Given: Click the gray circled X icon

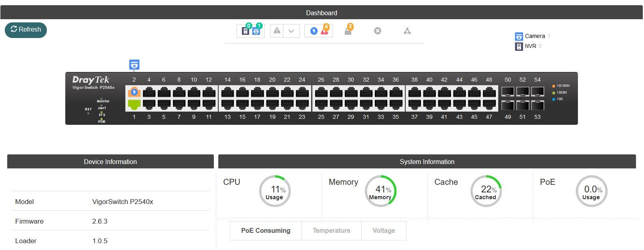Looking at the screenshot, I should coord(377,31).
